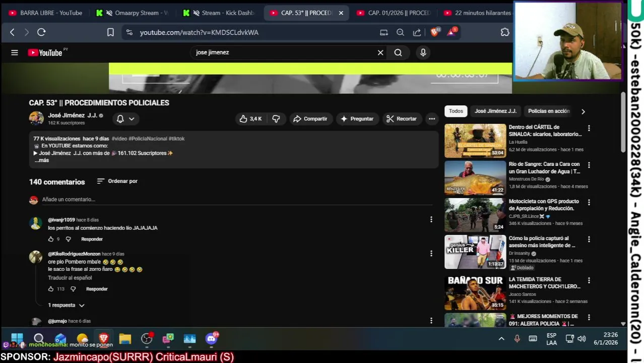Screen dimensions: 644x363
Task: Expand the 1 respuesta replies
Action: (x=66, y=305)
